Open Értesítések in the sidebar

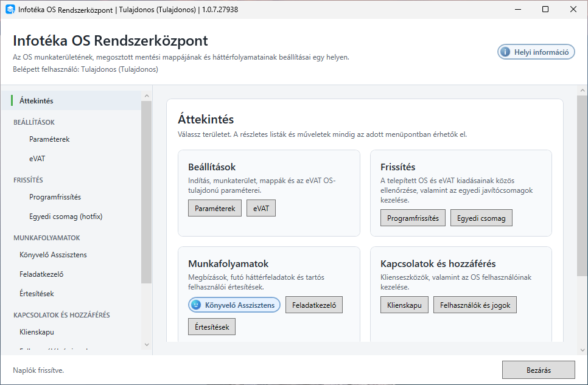71,294
